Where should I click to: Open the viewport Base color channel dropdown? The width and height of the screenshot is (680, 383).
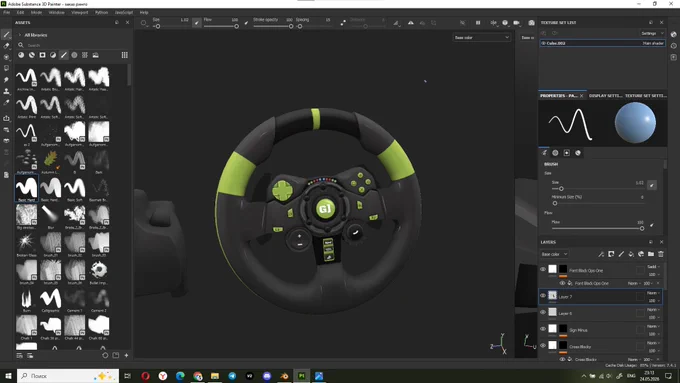coord(482,38)
